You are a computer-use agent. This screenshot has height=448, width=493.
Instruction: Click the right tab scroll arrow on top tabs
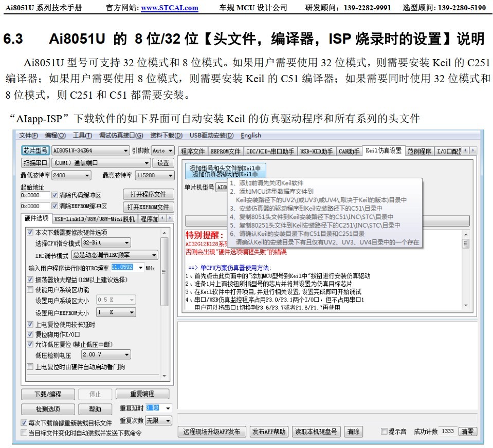473,151
